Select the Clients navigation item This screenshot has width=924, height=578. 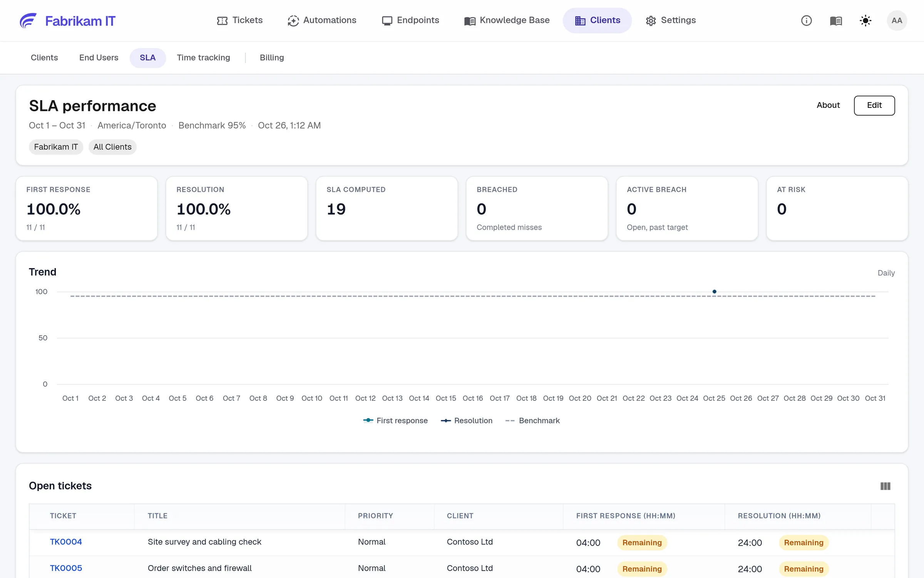pos(597,20)
